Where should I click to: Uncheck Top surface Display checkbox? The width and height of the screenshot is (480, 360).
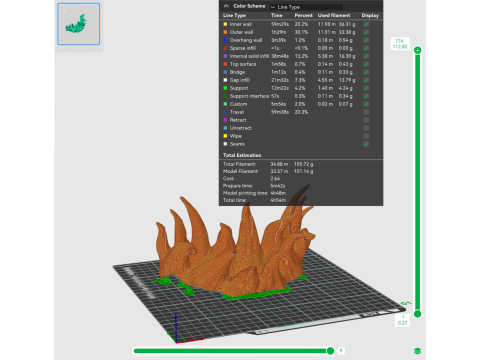[x=366, y=64]
